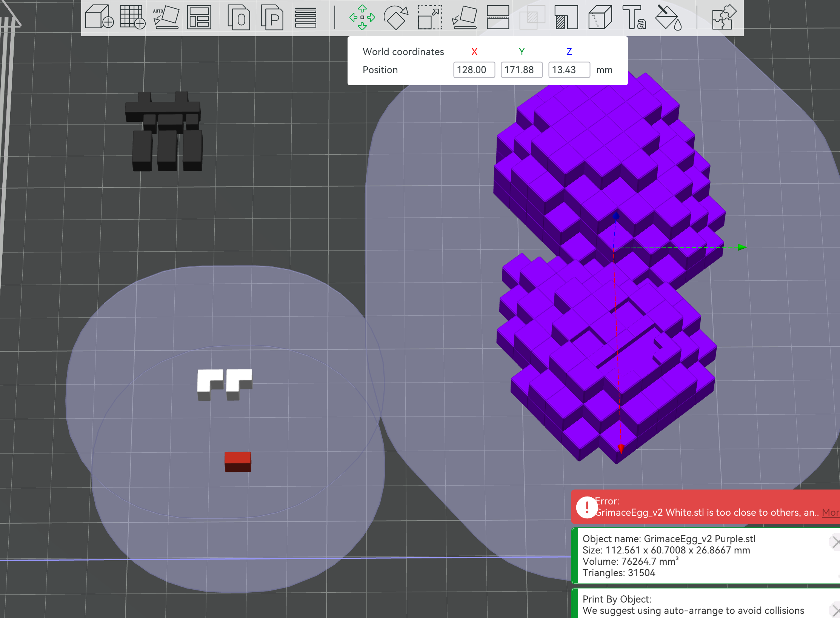840x618 pixels.
Task: Click the Add plate grid icon
Action: click(132, 17)
